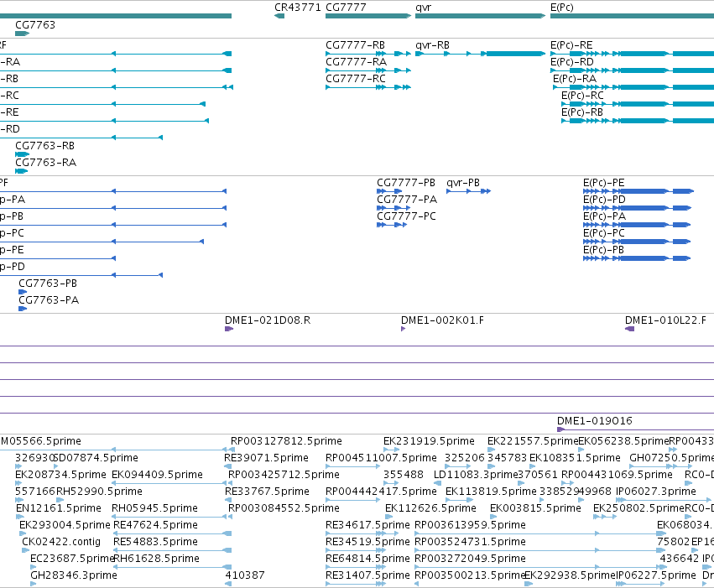The width and height of the screenshot is (714, 588).
Task: Select the CG7777-RA transcript label
Action: [356, 62]
